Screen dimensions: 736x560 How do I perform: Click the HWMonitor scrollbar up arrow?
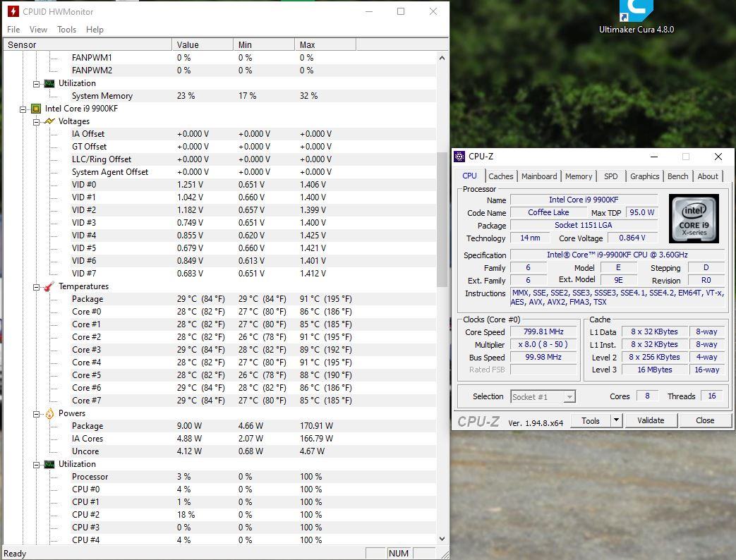(442, 58)
